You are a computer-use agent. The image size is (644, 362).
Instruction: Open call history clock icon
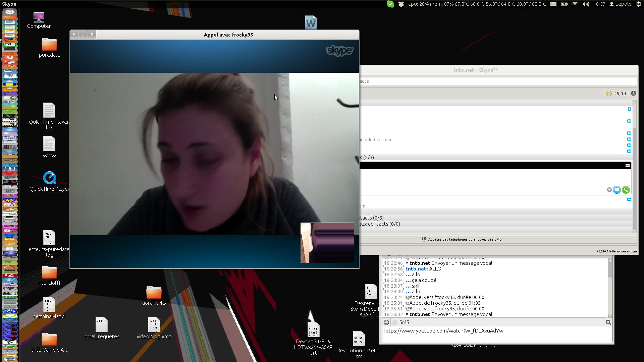633,94
